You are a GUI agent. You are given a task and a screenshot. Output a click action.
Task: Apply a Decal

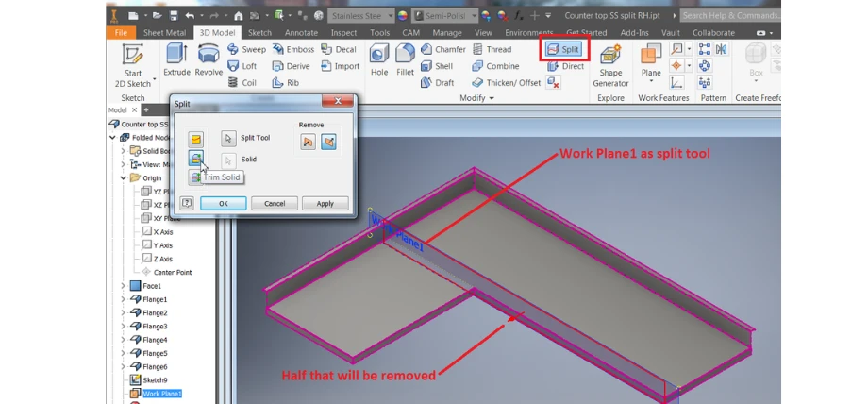pos(338,49)
